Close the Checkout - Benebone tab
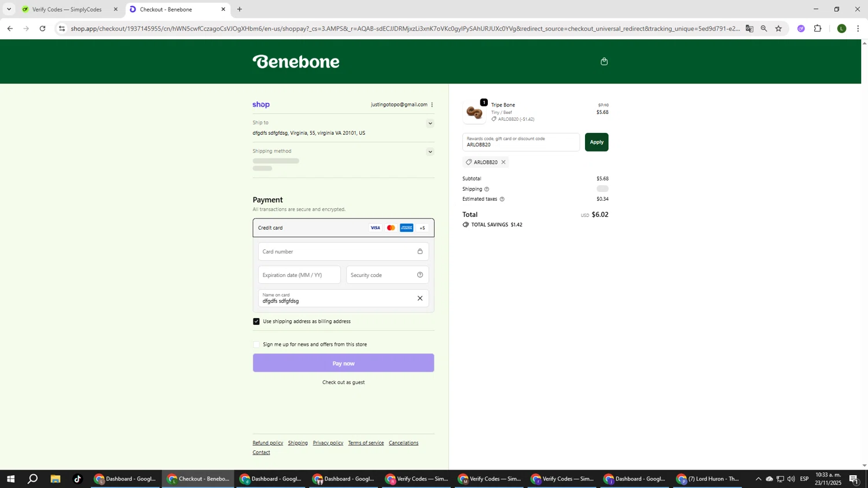 (x=223, y=9)
